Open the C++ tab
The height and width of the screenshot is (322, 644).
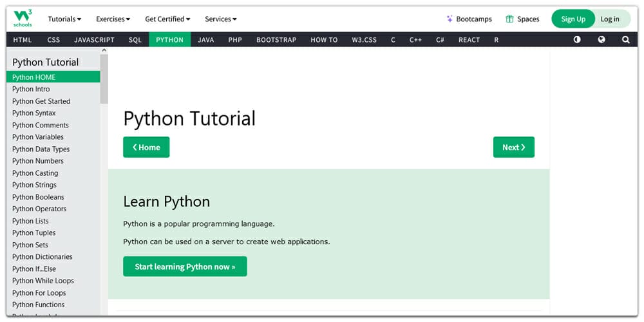tap(415, 40)
